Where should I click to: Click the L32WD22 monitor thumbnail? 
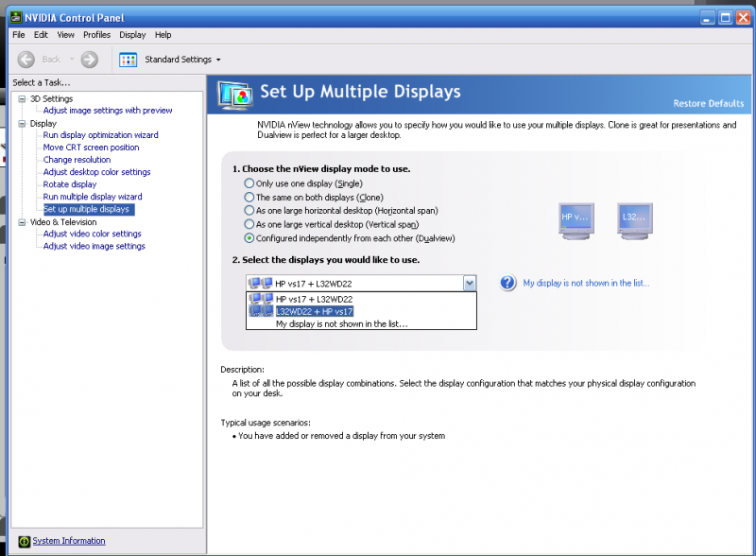[x=633, y=221]
